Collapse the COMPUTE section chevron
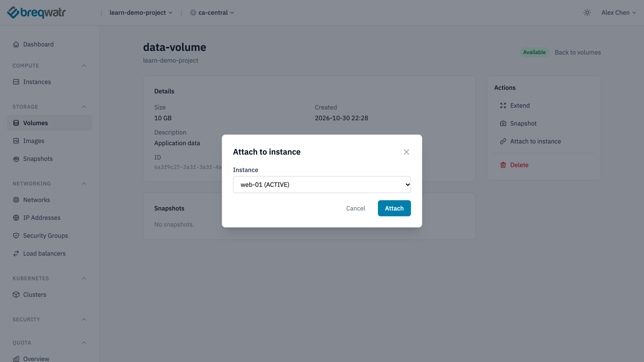The image size is (644, 362). point(84,65)
